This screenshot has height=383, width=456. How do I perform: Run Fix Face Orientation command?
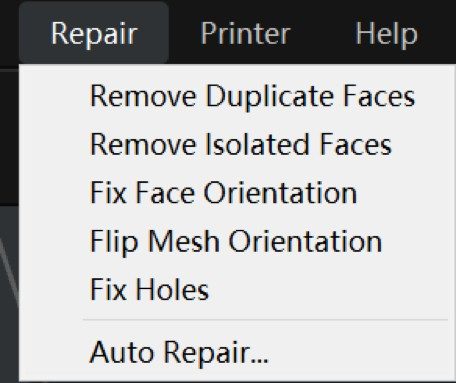coord(233,193)
